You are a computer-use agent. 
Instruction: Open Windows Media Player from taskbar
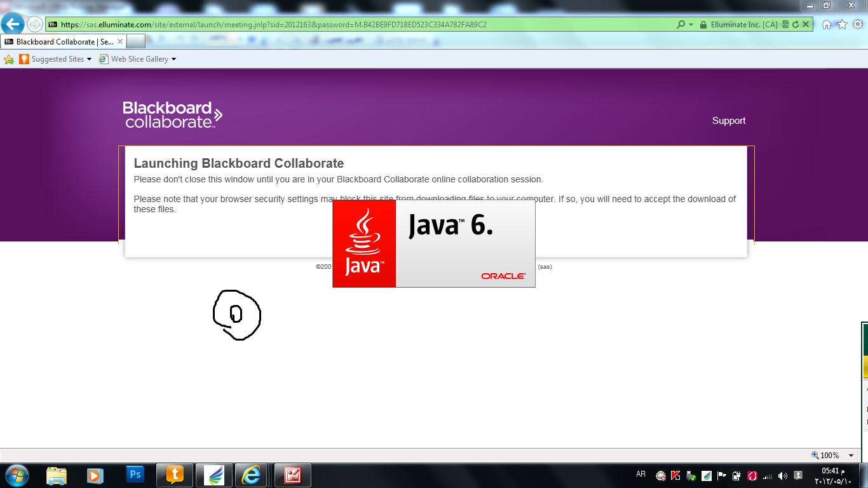(x=95, y=475)
